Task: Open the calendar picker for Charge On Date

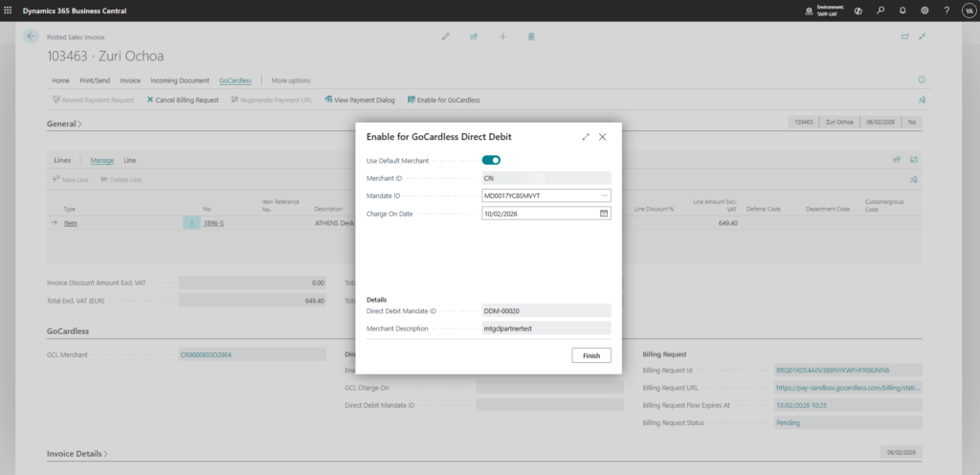Action: tap(604, 214)
